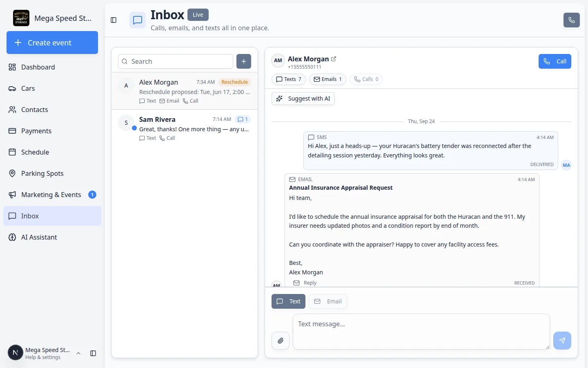Open the attachment paperclip button
This screenshot has width=588, height=368.
(x=281, y=341)
